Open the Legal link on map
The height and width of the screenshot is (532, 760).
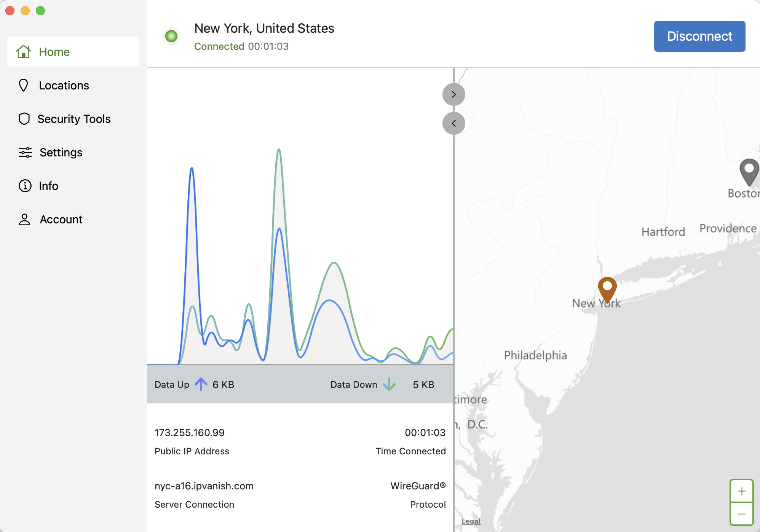tap(471, 521)
